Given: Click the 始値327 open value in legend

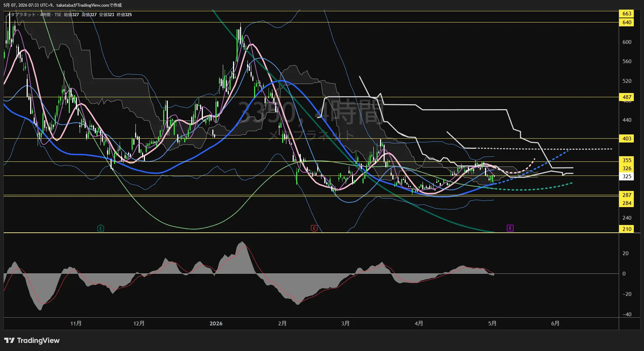Looking at the screenshot, I should 71,15.
